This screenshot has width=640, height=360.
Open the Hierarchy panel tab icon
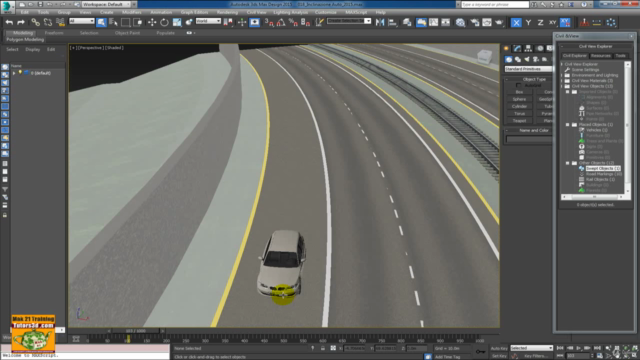pyautogui.click(x=528, y=49)
